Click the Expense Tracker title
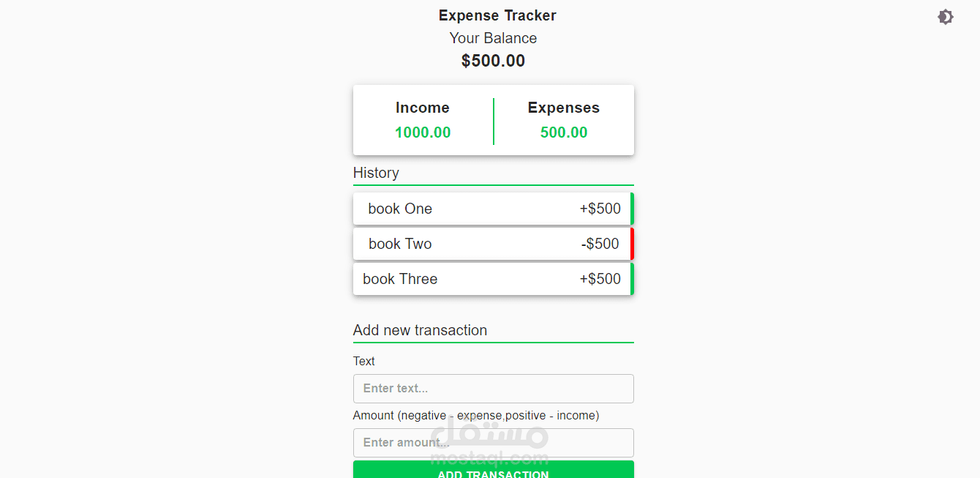 pyautogui.click(x=497, y=15)
